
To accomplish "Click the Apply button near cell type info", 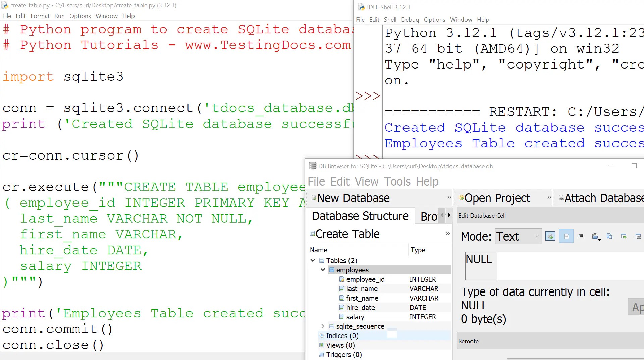I will (637, 307).
